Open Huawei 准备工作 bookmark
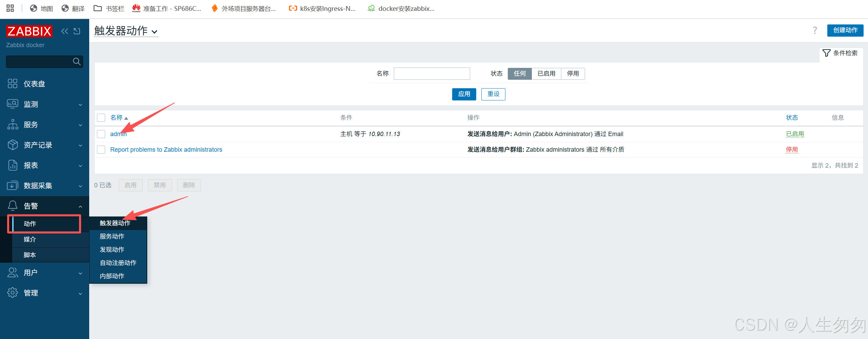Image resolution: width=868 pixels, height=339 pixels. tap(167, 8)
